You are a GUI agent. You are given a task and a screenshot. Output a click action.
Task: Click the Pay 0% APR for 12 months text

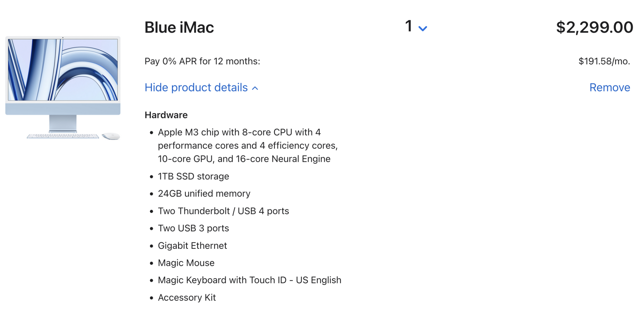202,61
